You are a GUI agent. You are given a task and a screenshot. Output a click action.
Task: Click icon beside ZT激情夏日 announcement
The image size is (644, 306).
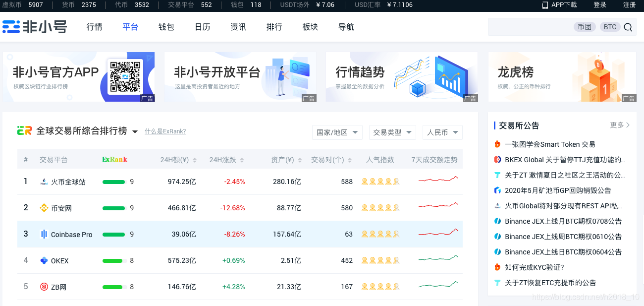498,175
